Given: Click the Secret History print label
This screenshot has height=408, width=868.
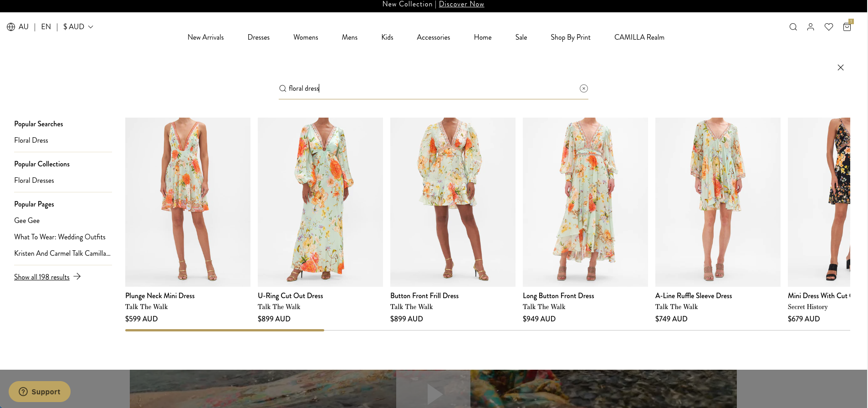Looking at the screenshot, I should (808, 307).
